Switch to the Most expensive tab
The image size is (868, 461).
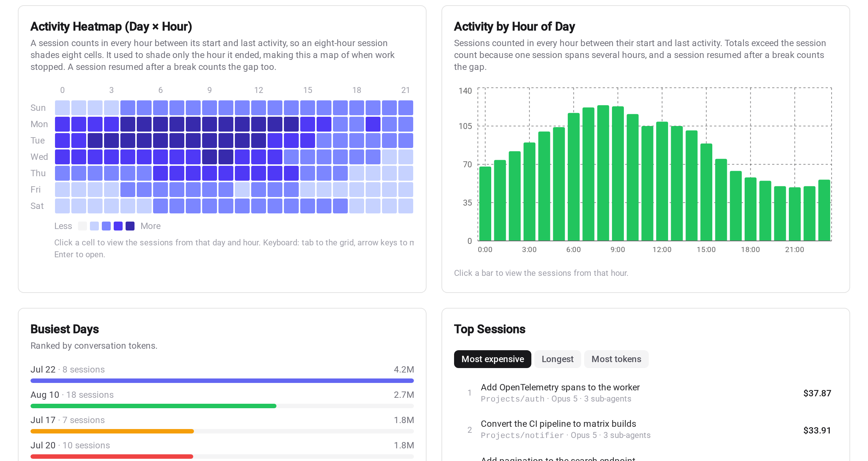492,359
